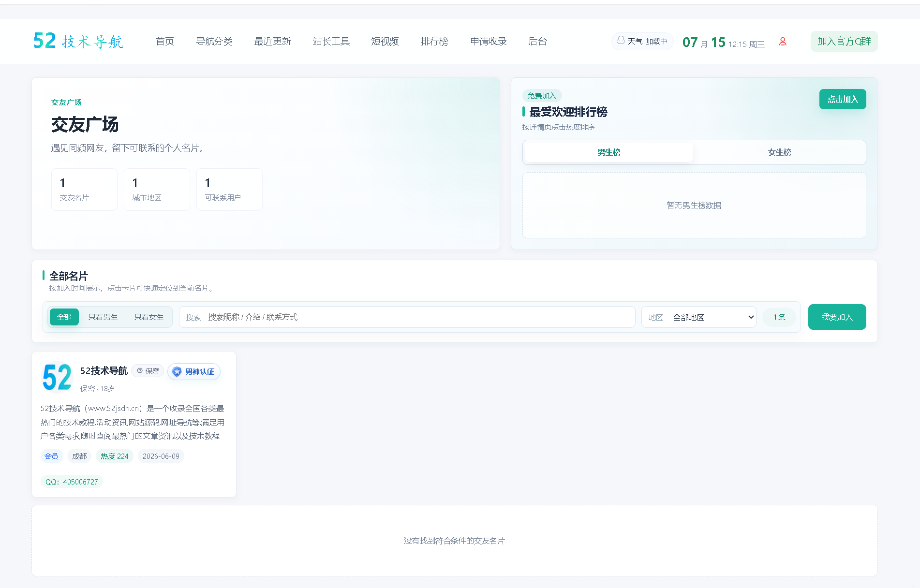
Task: Open the 短视频 menu item
Action: click(385, 42)
